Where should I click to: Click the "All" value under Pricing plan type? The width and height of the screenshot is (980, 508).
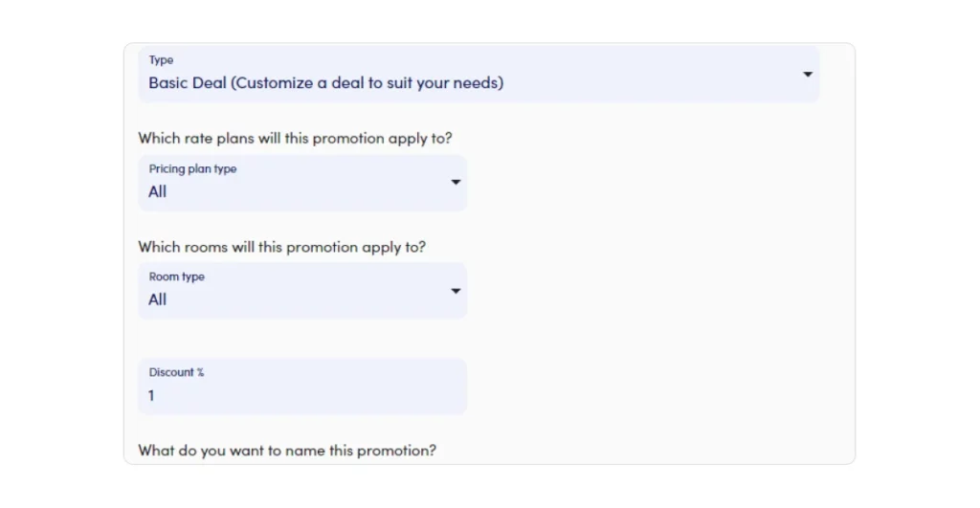coord(158,192)
